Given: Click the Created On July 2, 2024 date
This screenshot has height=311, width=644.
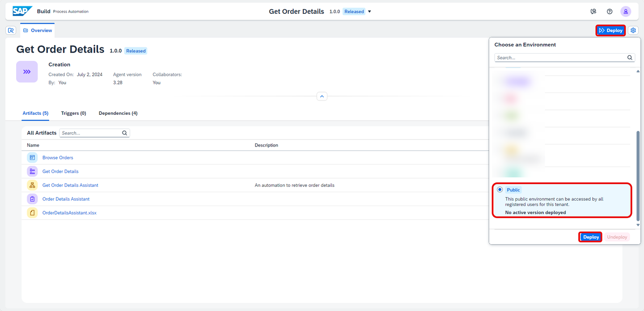Looking at the screenshot, I should 89,75.
